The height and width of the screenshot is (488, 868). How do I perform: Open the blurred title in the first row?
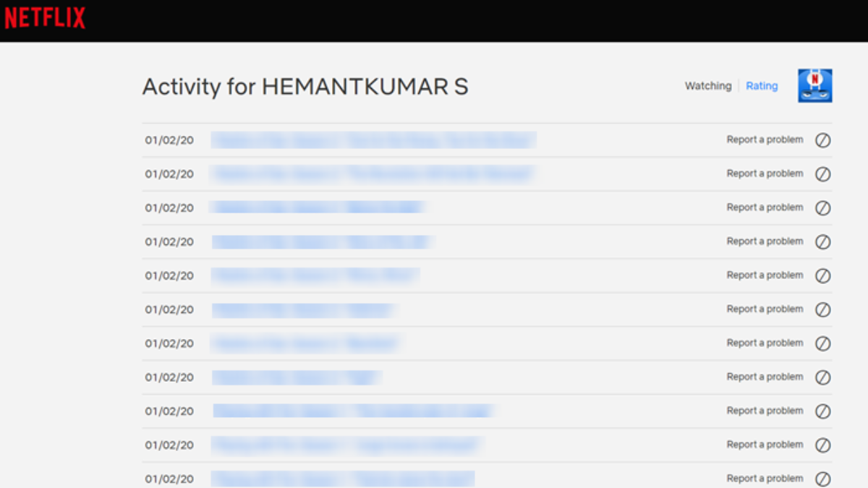[x=373, y=140]
